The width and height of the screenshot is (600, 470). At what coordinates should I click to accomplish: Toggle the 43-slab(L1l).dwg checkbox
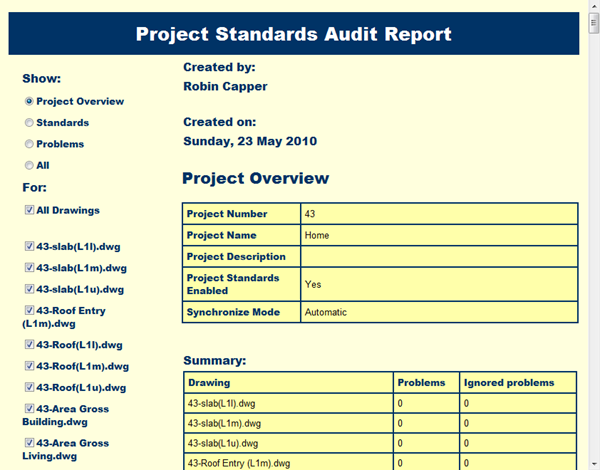(29, 246)
